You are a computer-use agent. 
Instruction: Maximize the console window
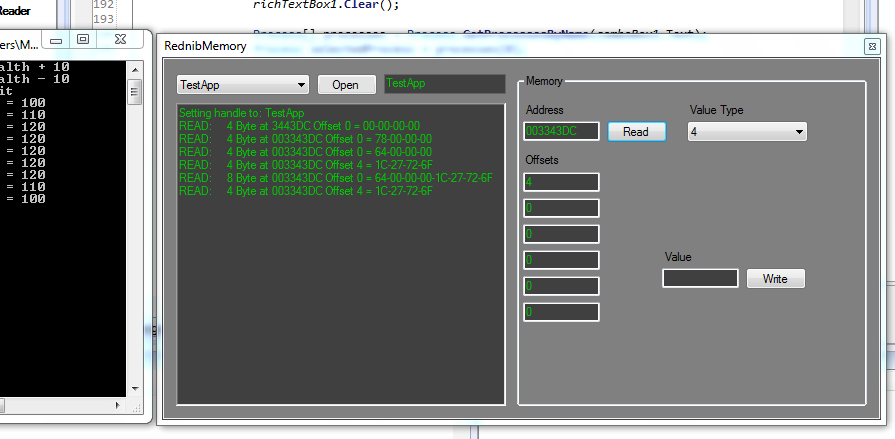83,40
